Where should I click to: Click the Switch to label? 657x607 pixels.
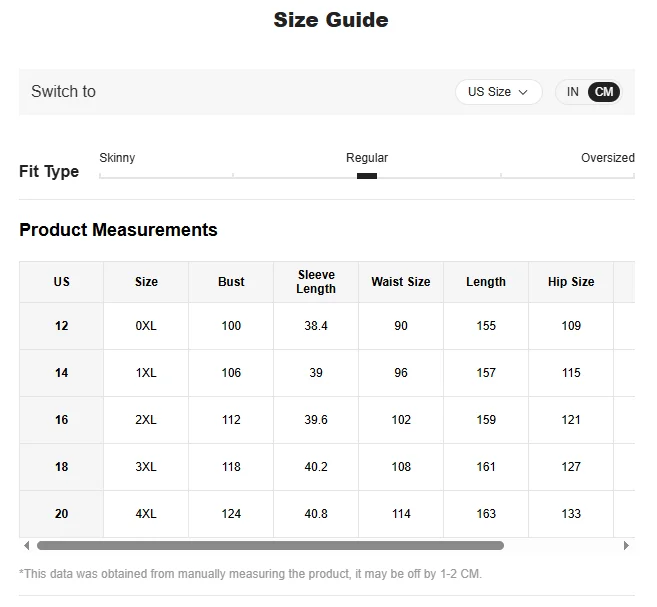[x=64, y=91]
